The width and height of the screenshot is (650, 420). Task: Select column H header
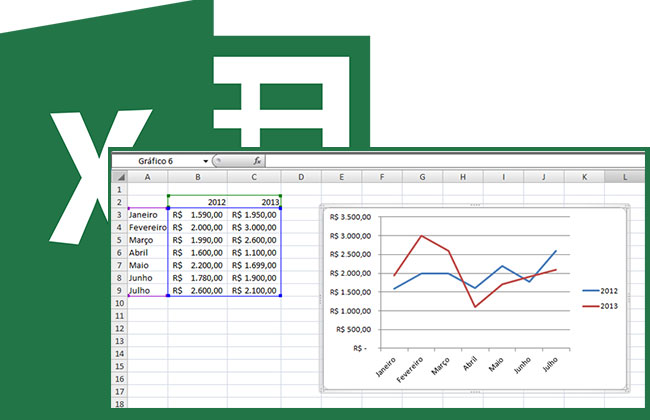463,177
